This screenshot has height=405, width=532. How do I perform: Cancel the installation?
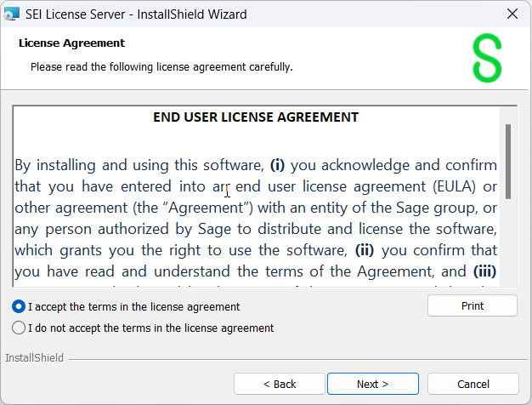pos(473,384)
